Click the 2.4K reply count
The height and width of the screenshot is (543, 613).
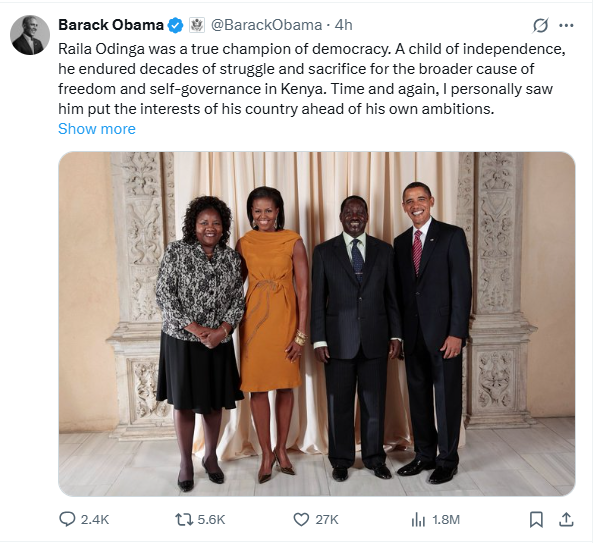94,520
